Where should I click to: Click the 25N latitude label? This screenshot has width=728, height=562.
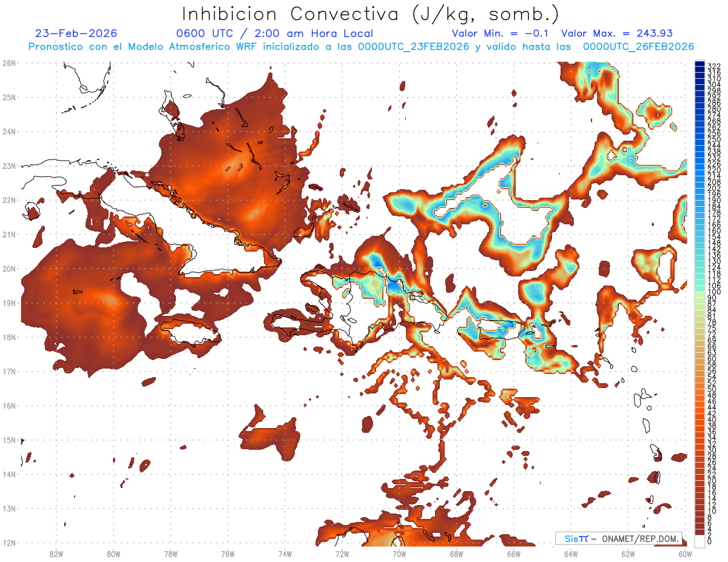point(9,97)
